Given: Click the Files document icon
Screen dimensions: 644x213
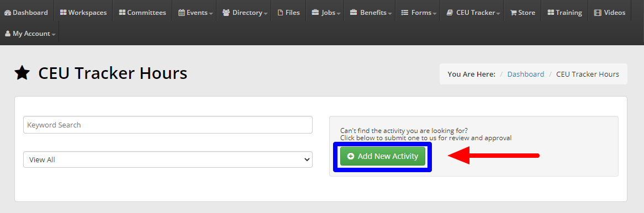Looking at the screenshot, I should pyautogui.click(x=281, y=13).
